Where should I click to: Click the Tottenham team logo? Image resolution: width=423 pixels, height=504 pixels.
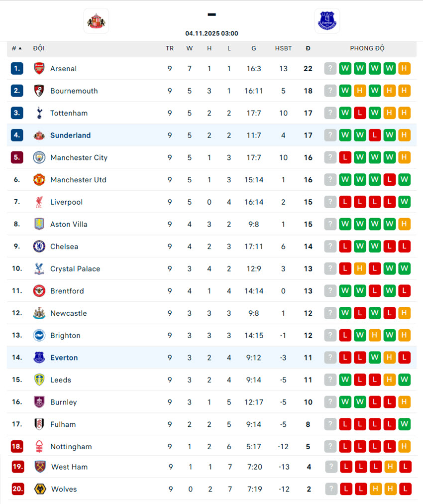pos(39,113)
